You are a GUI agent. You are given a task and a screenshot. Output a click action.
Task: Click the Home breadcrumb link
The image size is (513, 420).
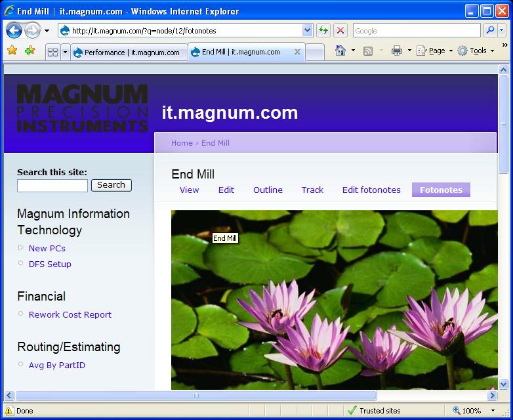click(182, 143)
